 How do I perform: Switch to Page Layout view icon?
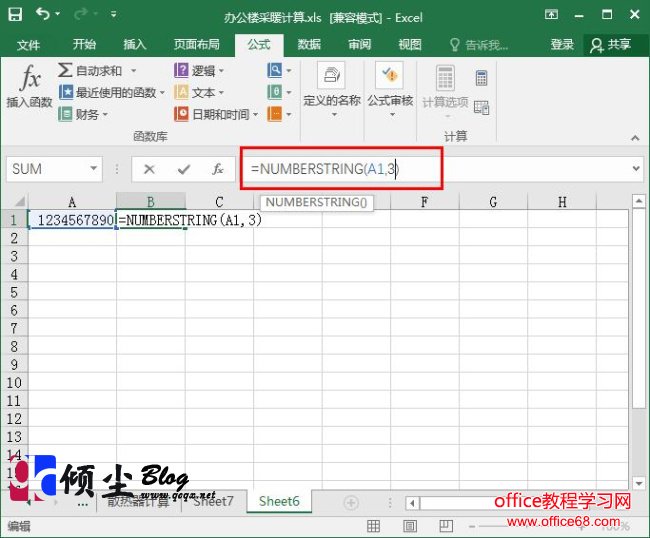(410, 526)
